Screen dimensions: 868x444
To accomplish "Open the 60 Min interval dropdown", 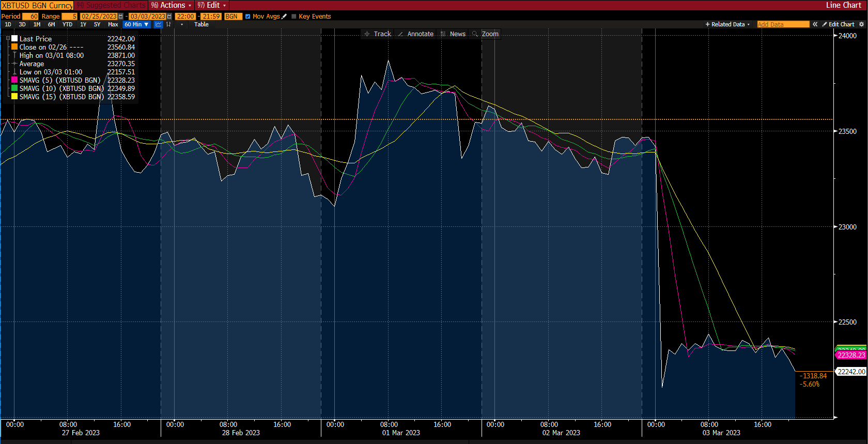I will (136, 24).
